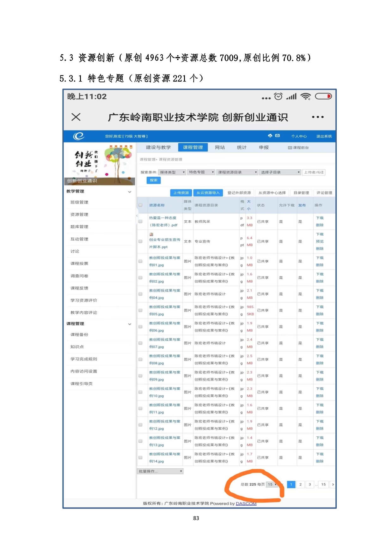This screenshot has width=392, height=554.
Task: Select checkbox for 教创孵投成果与案例05.jpg
Action: pyautogui.click(x=140, y=310)
